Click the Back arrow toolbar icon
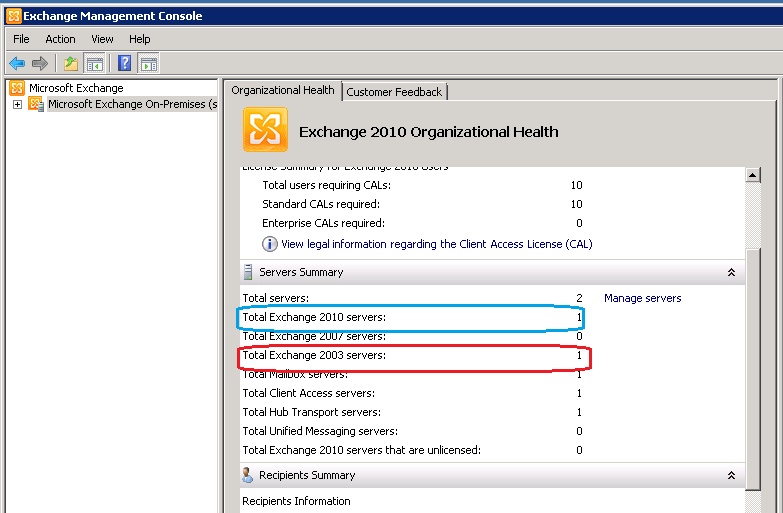 click(17, 63)
